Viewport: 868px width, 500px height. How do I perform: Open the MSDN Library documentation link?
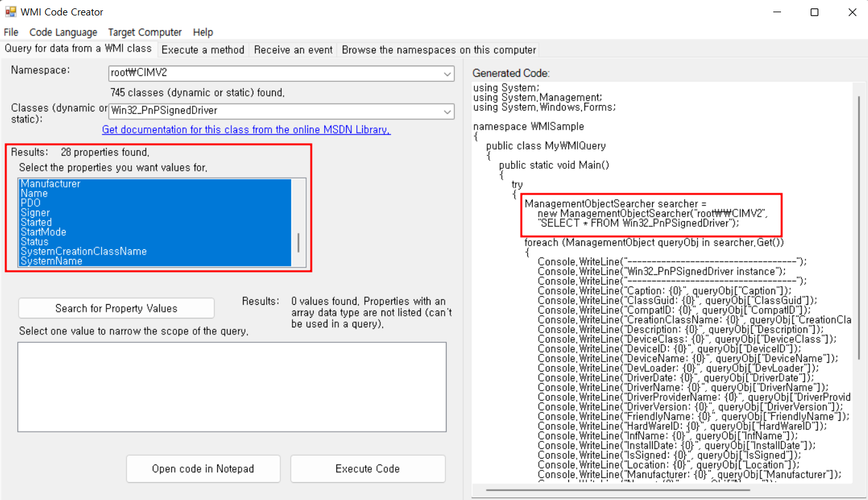point(246,130)
